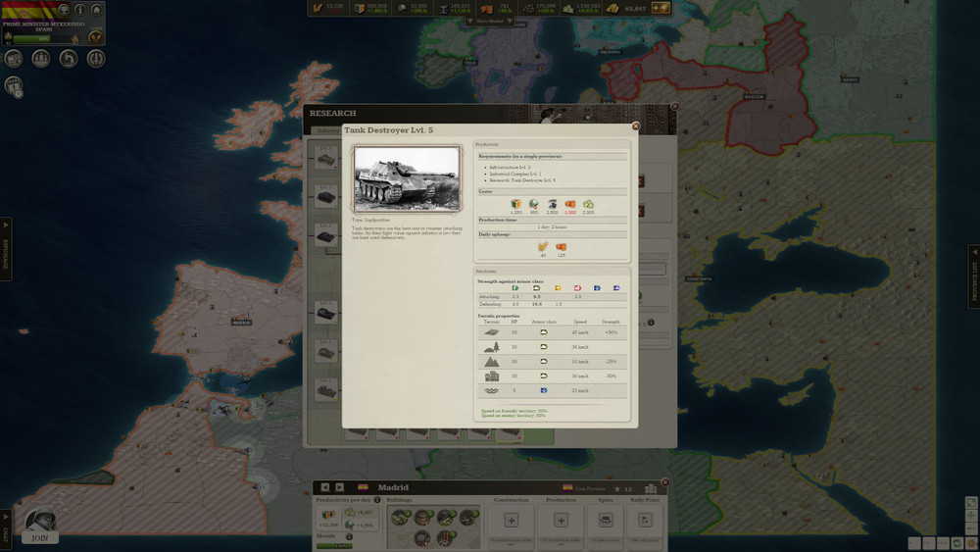The image size is (980, 552).
Task: Add a construction order in Madrid
Action: [x=511, y=520]
